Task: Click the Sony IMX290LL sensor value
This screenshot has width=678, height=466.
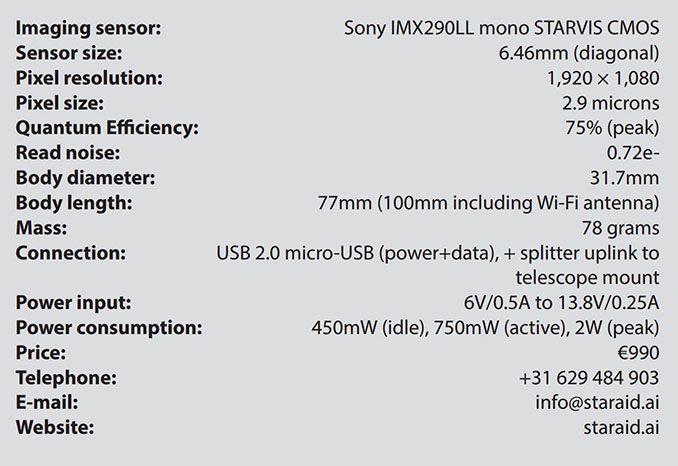Action: [502, 29]
